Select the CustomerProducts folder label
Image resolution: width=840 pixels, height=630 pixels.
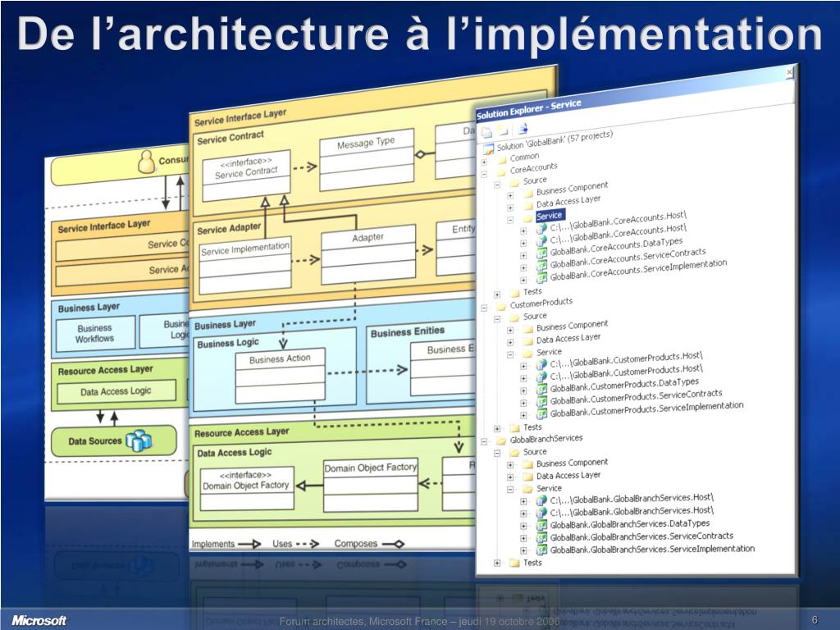click(541, 304)
